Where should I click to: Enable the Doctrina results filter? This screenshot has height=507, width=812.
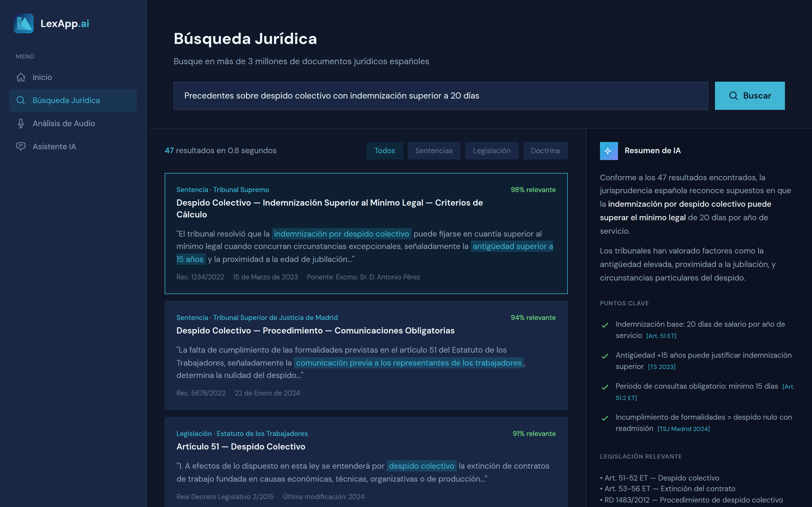point(545,151)
